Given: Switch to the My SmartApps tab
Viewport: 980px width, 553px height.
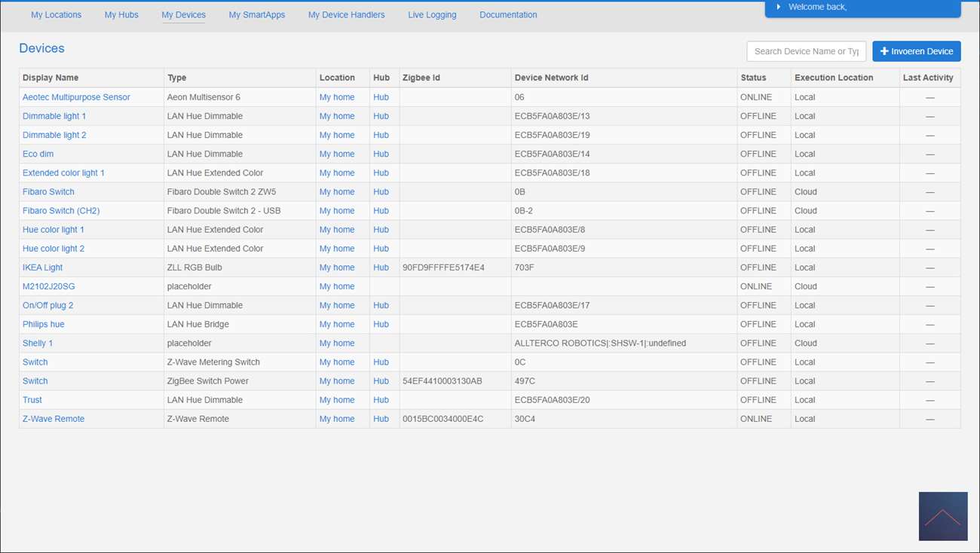Looking at the screenshot, I should 256,14.
